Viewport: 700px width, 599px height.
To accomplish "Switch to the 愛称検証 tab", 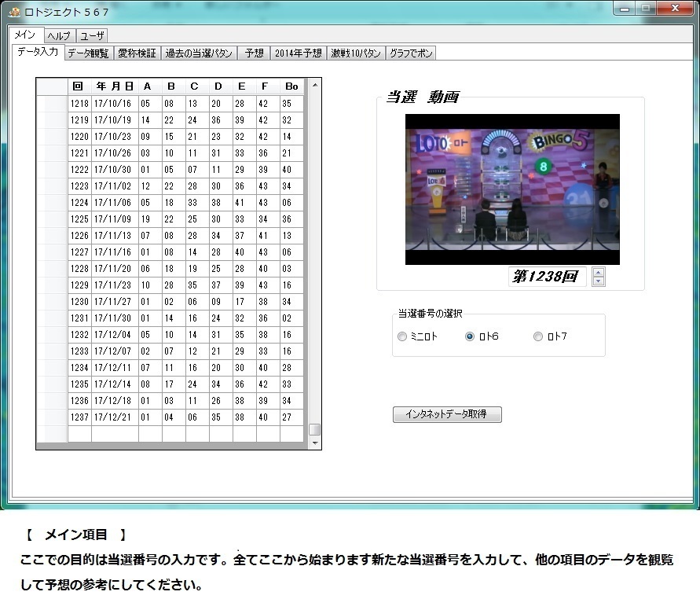I will tap(137, 53).
